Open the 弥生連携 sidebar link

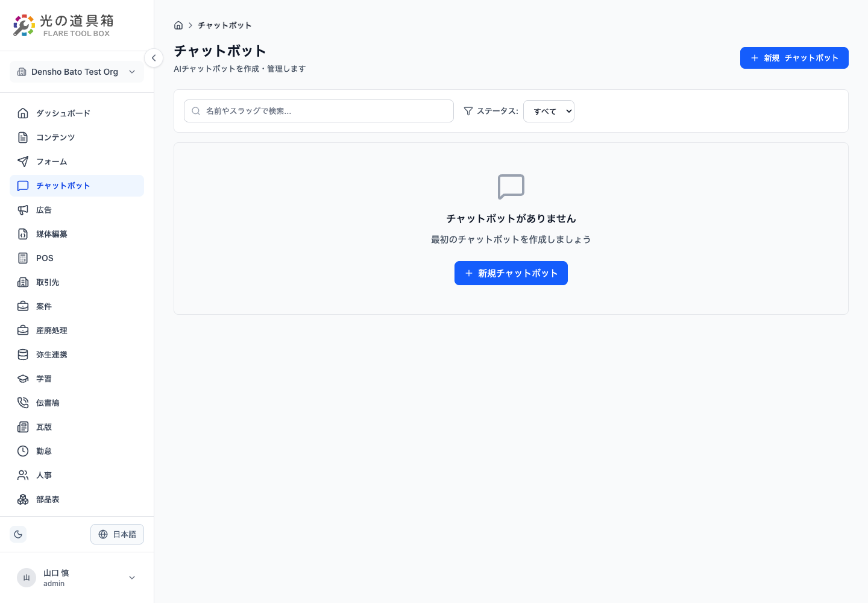pyautogui.click(x=77, y=355)
